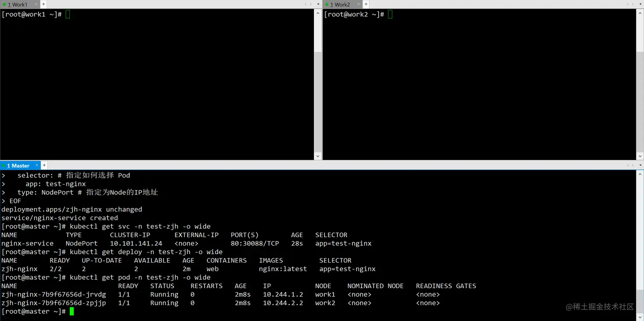Click the pod IP '10.244.1.2'
Screen dimensions: 644x321
click(283, 295)
